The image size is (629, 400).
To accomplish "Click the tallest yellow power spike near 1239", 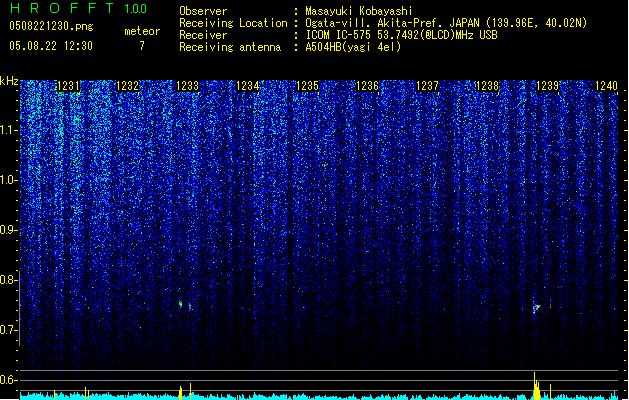I will point(534,385).
